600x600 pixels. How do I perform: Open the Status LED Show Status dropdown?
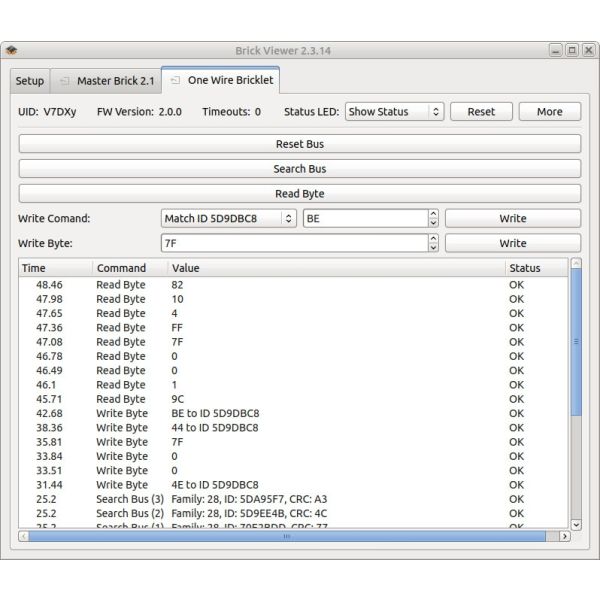395,112
